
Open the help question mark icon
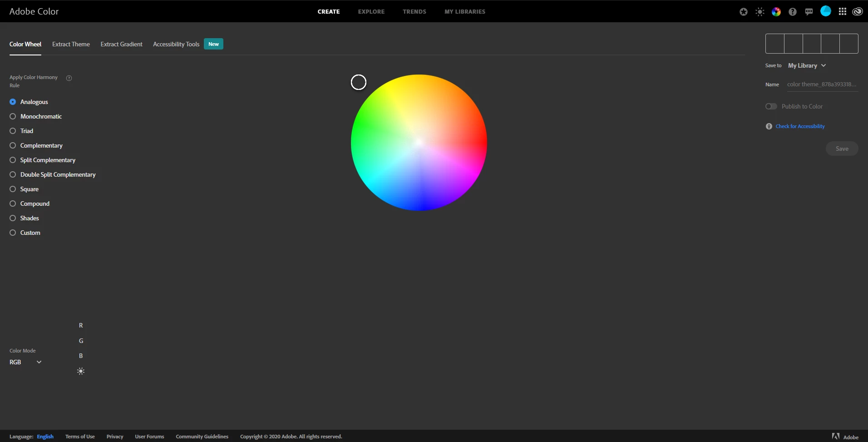pos(793,12)
